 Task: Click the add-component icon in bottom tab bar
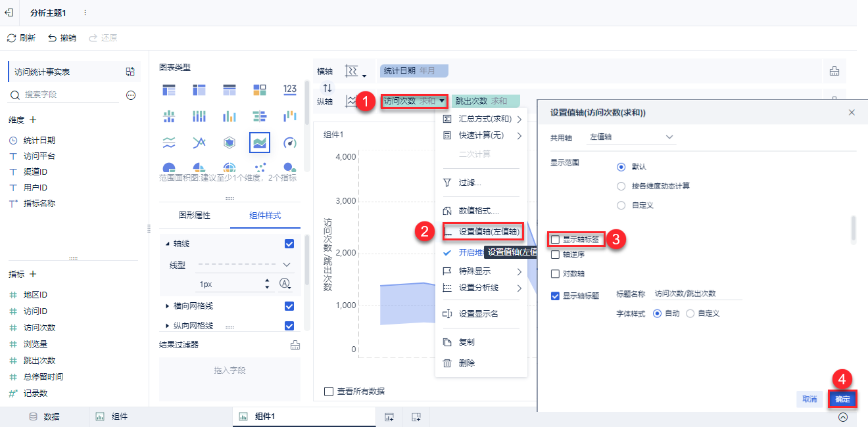pos(389,416)
